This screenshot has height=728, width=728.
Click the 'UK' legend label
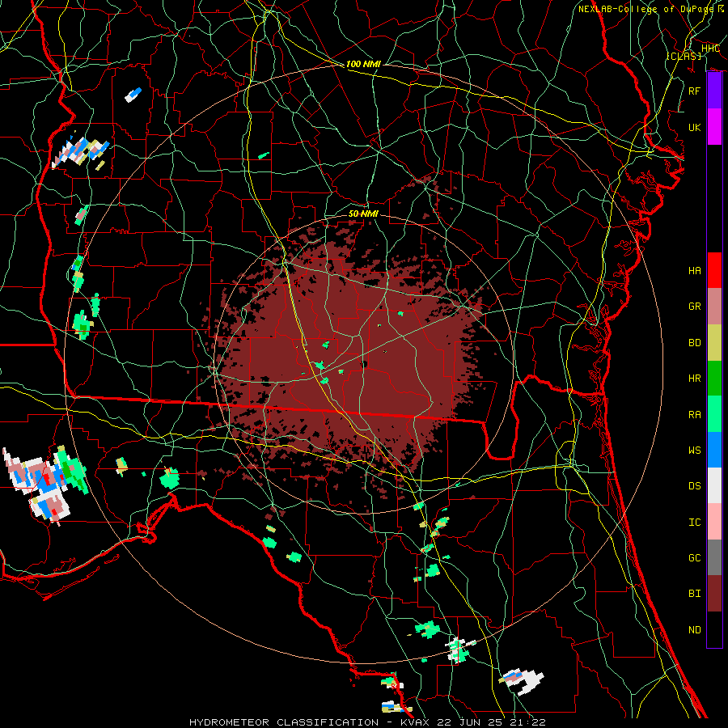coord(694,127)
